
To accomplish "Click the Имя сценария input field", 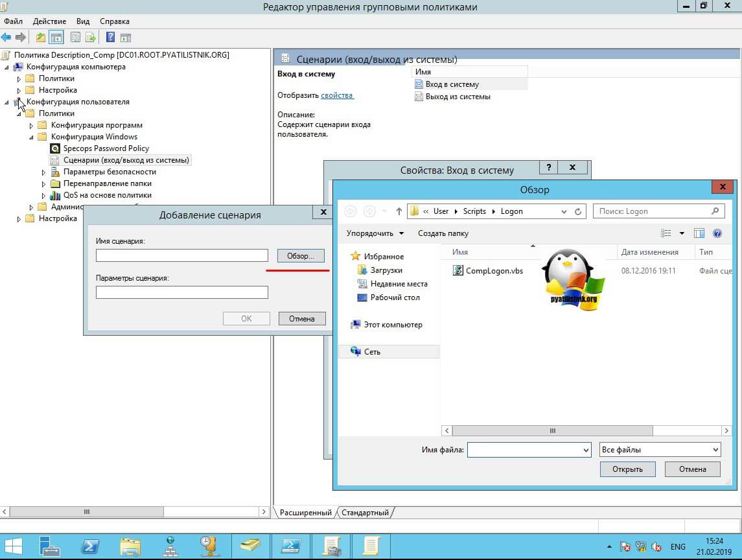I will click(x=181, y=256).
